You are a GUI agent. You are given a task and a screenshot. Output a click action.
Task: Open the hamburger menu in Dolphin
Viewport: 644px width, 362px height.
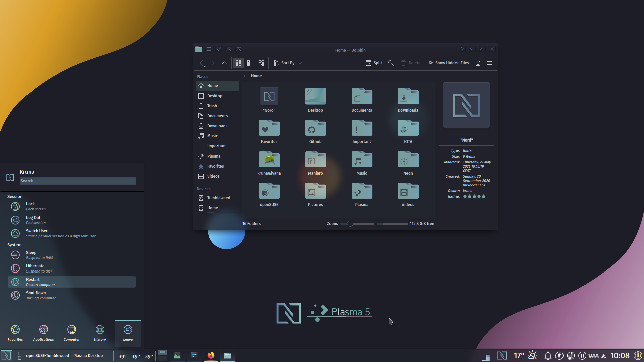pyautogui.click(x=489, y=63)
